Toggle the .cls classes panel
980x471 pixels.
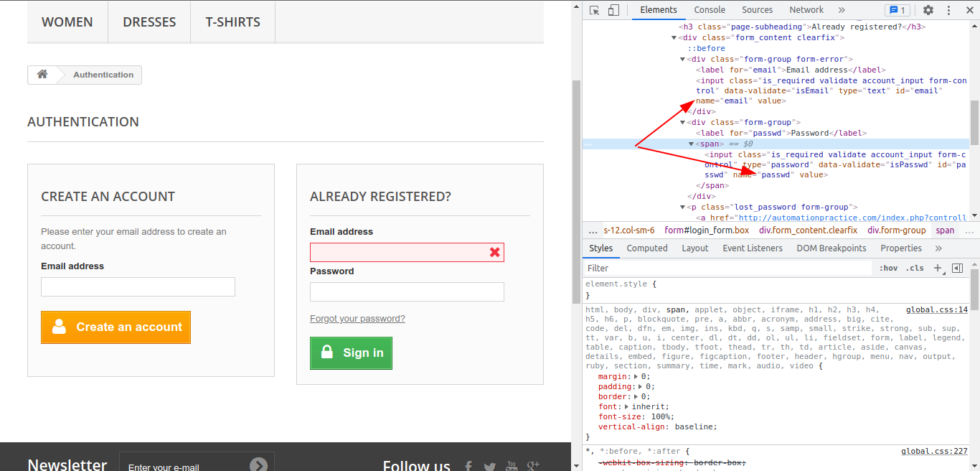(x=915, y=268)
